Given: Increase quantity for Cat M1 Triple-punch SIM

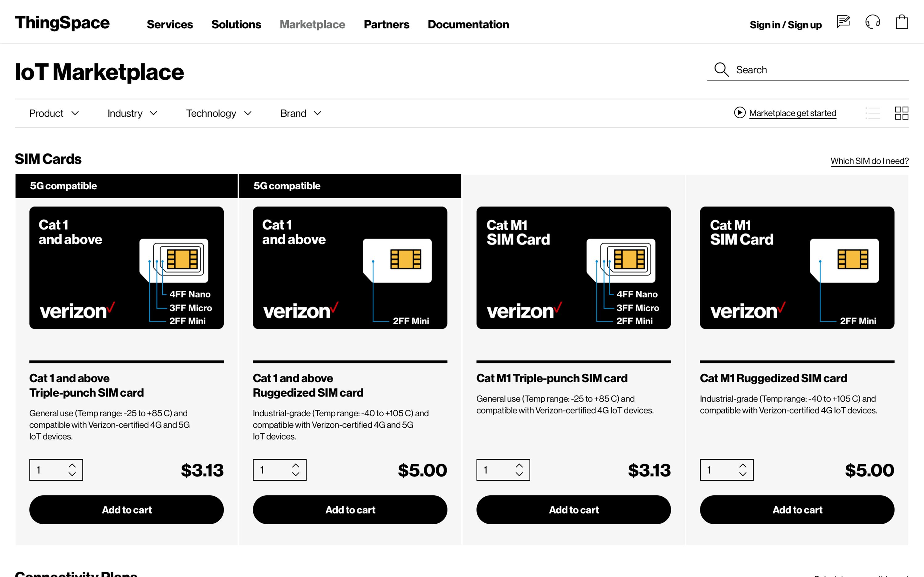Looking at the screenshot, I should pyautogui.click(x=519, y=466).
